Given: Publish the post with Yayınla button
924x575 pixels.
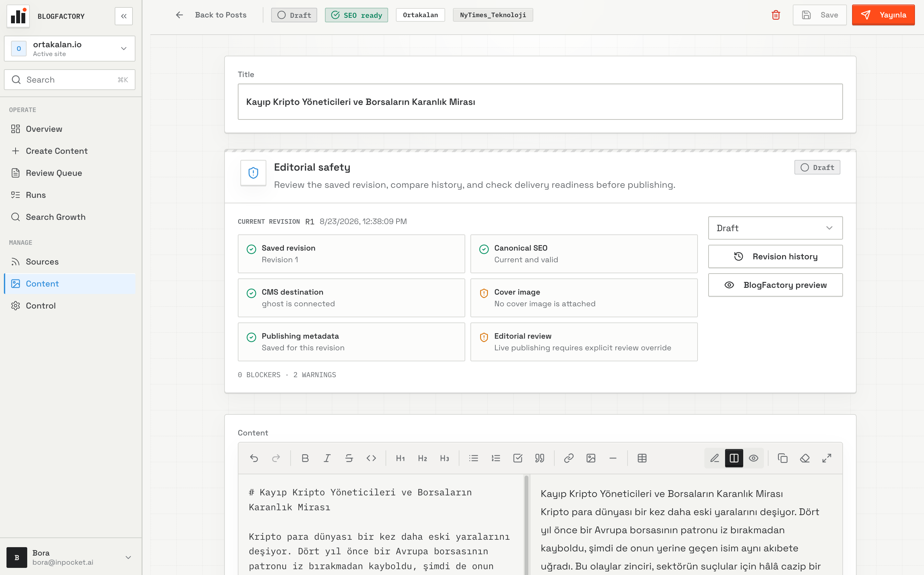Looking at the screenshot, I should click(883, 15).
